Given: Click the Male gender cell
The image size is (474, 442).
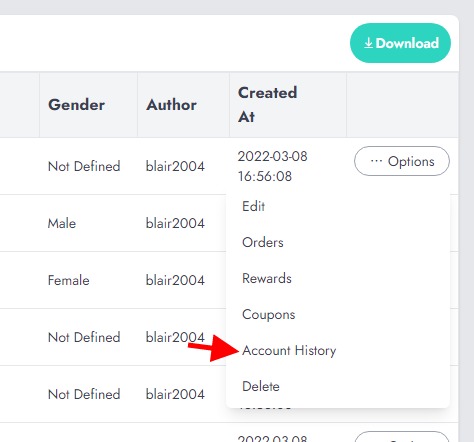Looking at the screenshot, I should click(62, 223).
